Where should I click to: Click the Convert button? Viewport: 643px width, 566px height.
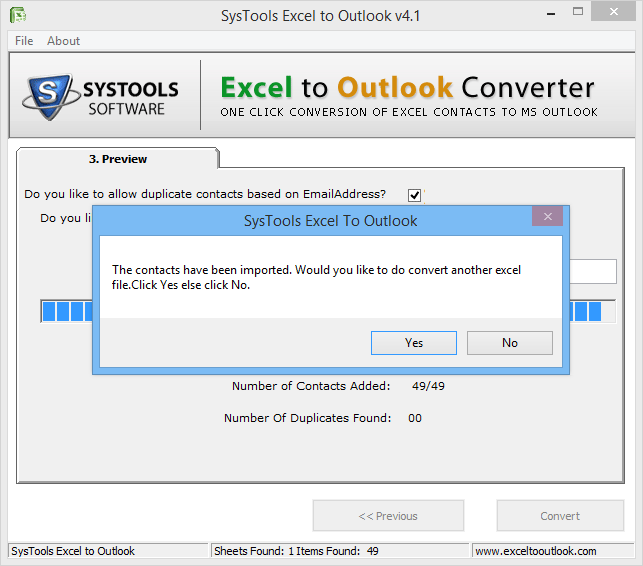[x=560, y=516]
